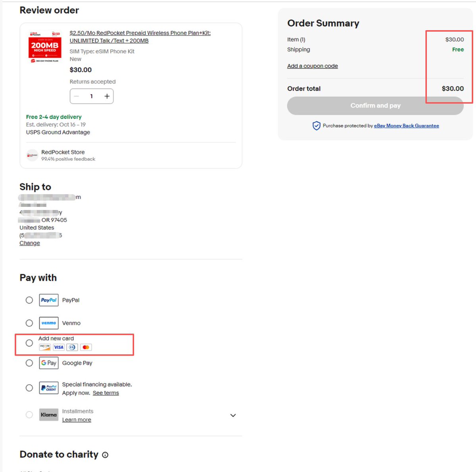
Task: Open See terms link for financing
Action: (x=106, y=393)
